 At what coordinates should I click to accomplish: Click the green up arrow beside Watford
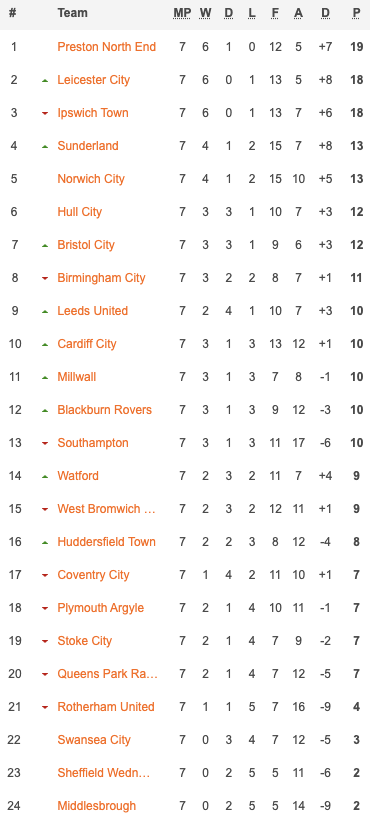[45, 477]
